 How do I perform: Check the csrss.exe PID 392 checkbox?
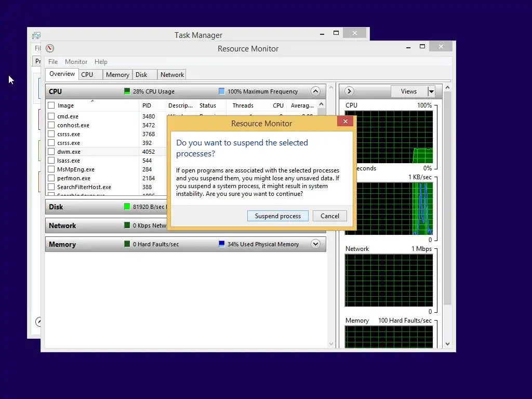coord(51,143)
